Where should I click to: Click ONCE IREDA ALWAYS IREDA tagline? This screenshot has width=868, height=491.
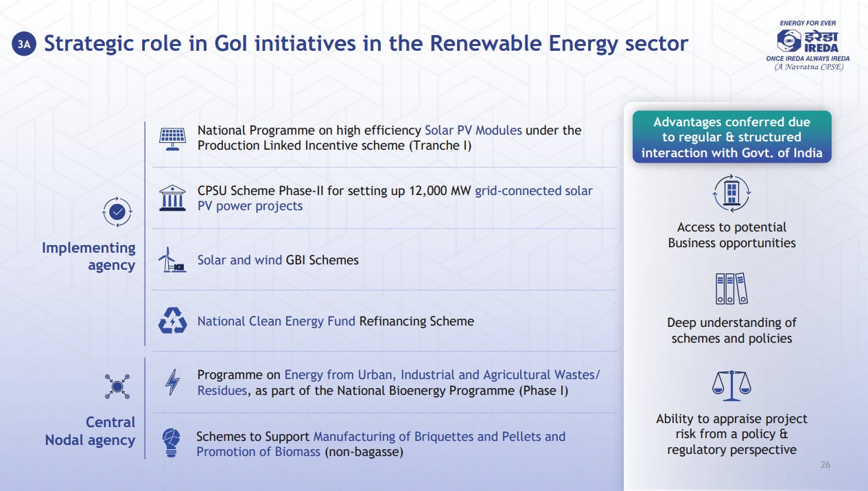tap(808, 59)
